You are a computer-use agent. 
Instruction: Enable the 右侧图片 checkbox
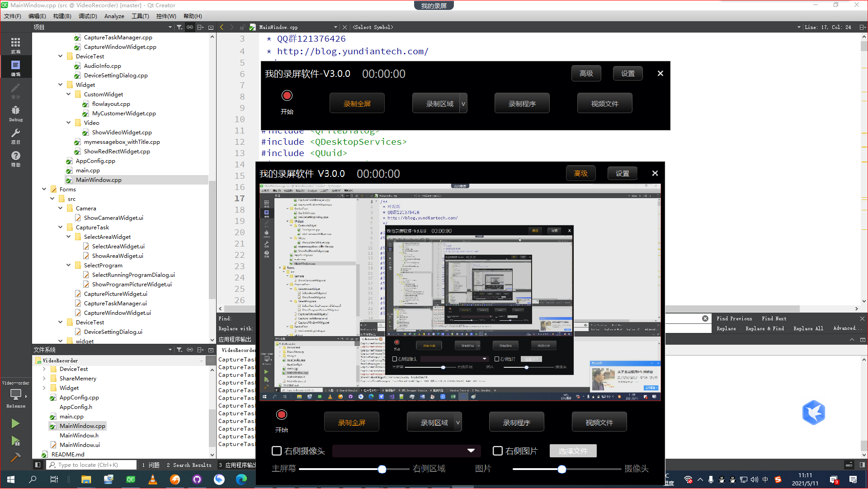pyautogui.click(x=498, y=451)
